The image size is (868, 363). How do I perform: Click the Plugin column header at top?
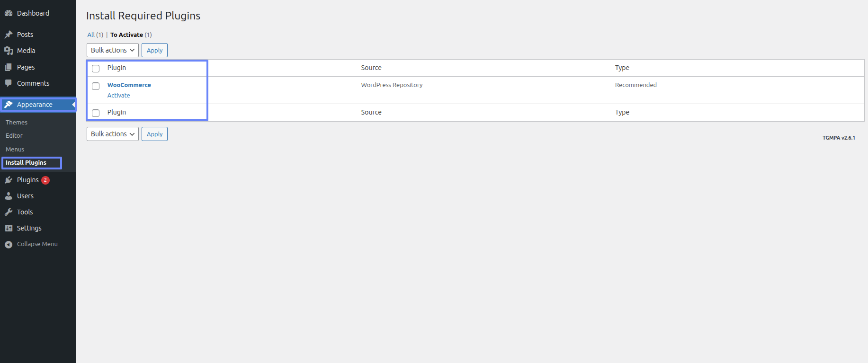click(116, 68)
